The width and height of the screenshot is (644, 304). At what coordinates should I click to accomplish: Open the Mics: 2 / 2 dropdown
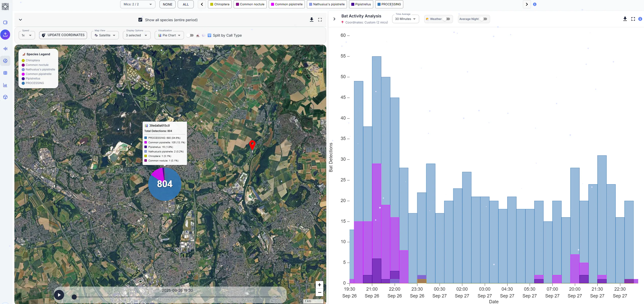click(x=138, y=4)
